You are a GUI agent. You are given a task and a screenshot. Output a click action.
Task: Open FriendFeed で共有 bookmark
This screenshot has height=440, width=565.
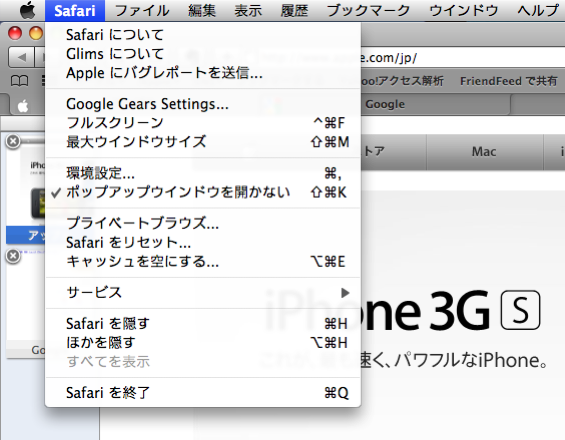(x=509, y=81)
